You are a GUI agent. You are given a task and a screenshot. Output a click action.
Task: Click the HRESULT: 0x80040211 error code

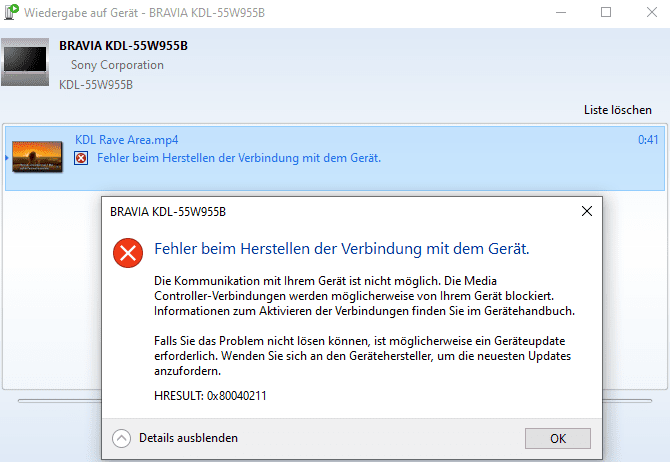click(210, 396)
